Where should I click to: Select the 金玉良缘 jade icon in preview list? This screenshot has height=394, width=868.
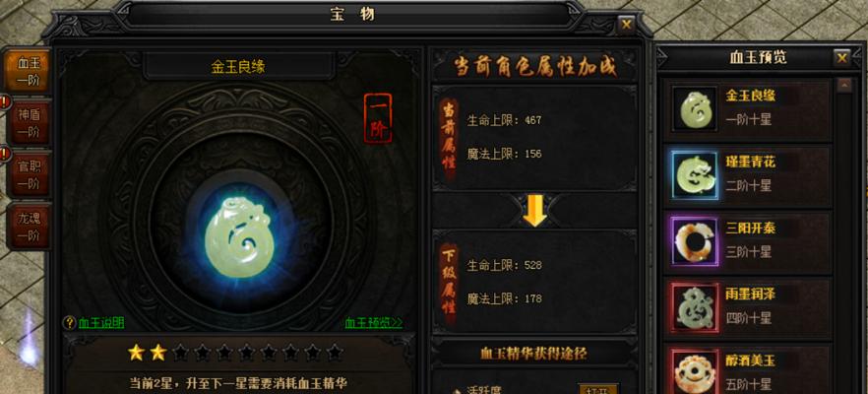pyautogui.click(x=694, y=109)
